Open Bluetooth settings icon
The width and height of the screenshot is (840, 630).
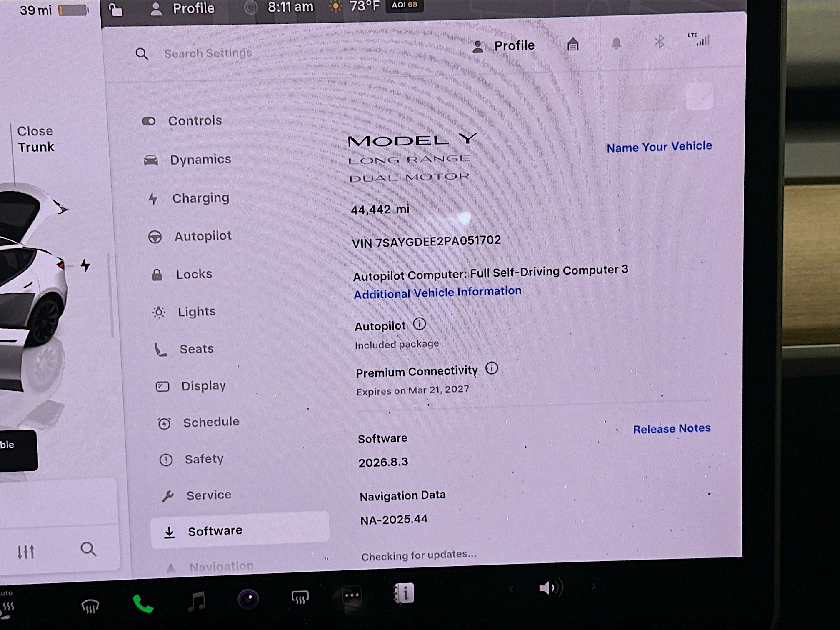(659, 42)
